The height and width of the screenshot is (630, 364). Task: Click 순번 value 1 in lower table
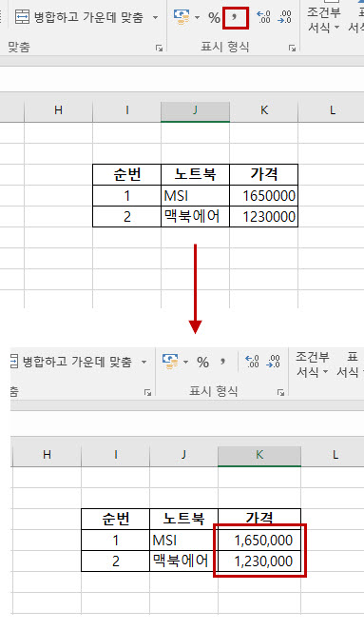pos(116,540)
